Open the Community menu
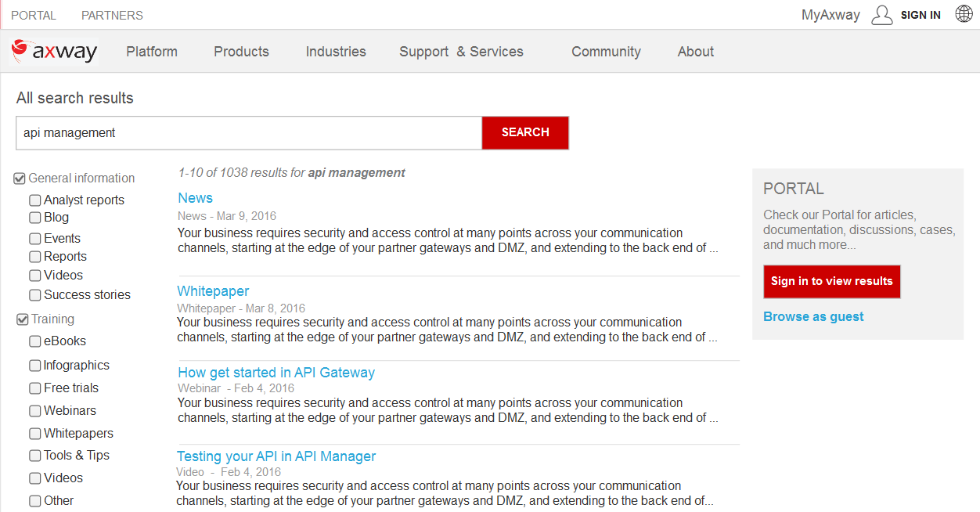The width and height of the screenshot is (980, 512). click(x=606, y=52)
